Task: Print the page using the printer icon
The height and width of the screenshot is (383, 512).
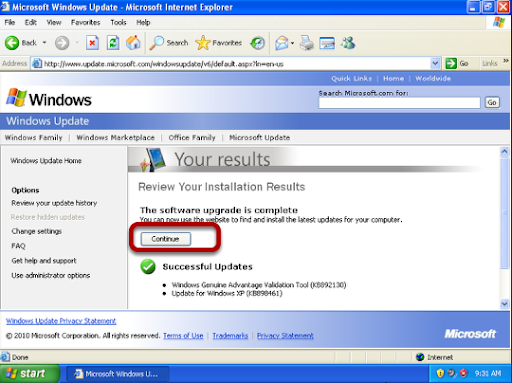Action: [x=307, y=43]
